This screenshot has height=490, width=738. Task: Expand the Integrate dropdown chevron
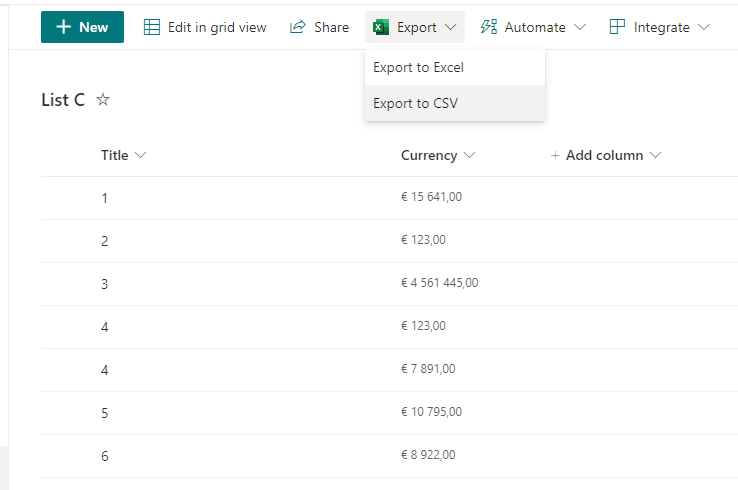click(704, 27)
